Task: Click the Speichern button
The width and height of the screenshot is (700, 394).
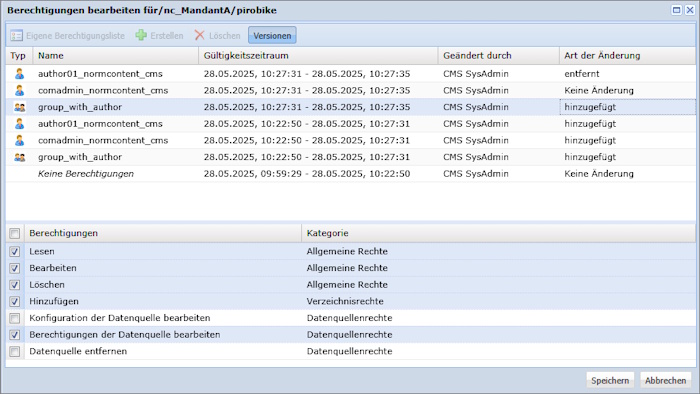Action: 610,380
